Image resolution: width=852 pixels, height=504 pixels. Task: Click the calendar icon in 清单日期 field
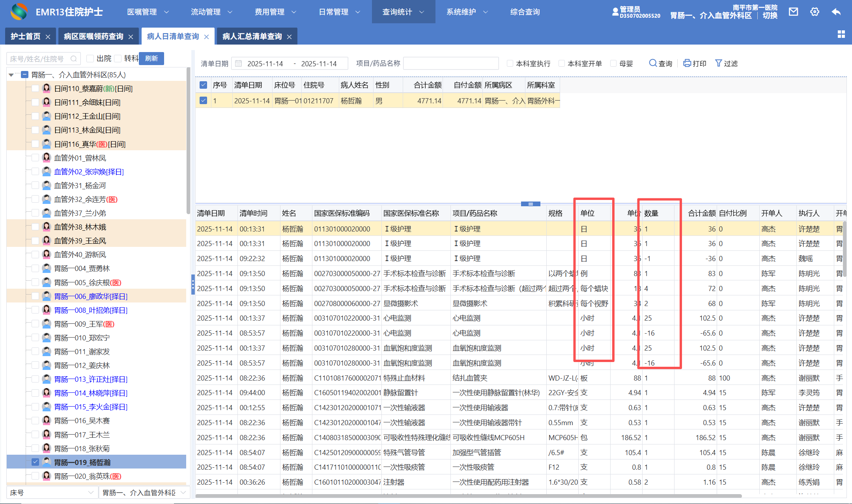pos(238,63)
